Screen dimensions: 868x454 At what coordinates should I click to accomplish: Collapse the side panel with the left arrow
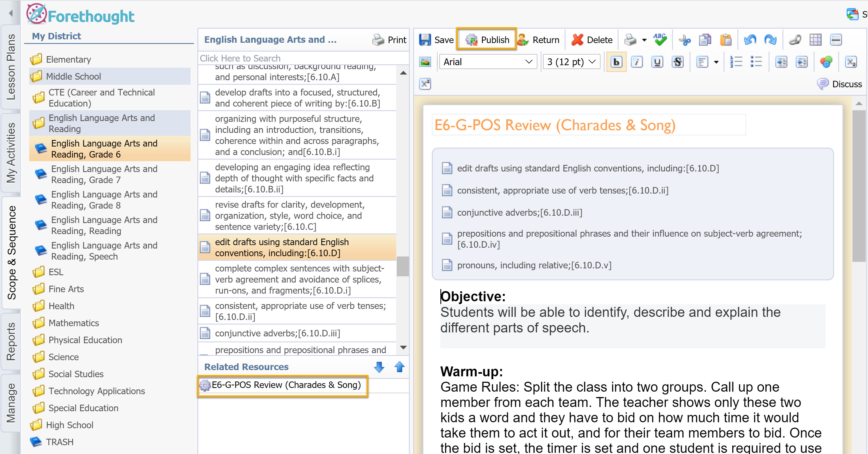11,14
